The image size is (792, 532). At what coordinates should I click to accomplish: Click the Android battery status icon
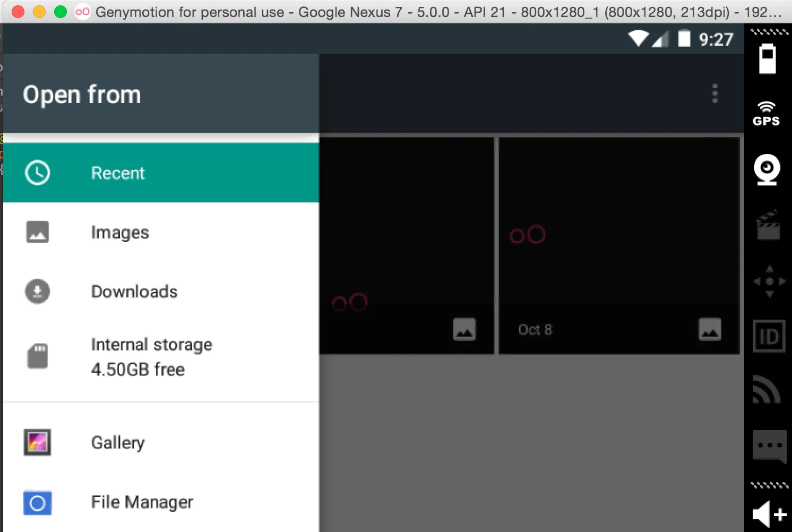tap(685, 38)
